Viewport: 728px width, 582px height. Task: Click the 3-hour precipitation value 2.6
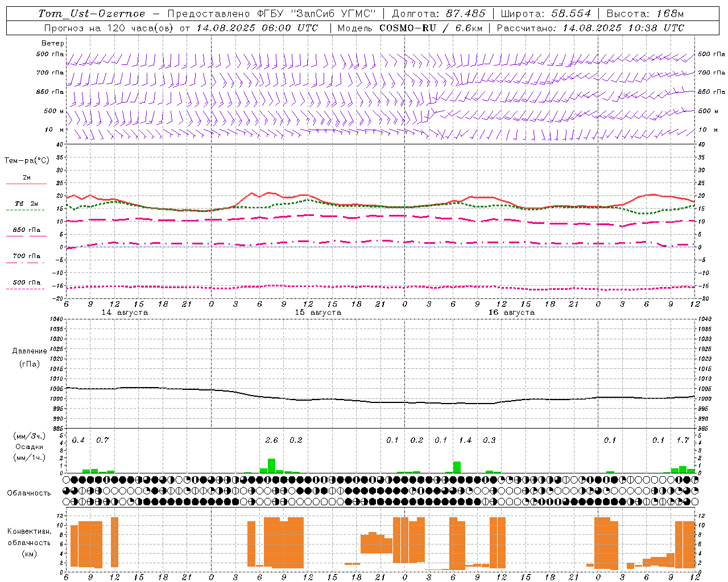[x=272, y=440]
